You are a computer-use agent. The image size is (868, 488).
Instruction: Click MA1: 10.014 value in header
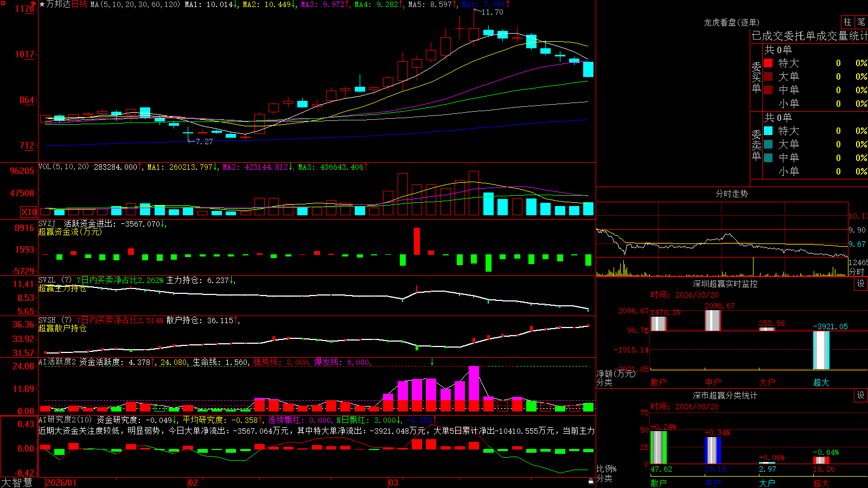click(208, 4)
